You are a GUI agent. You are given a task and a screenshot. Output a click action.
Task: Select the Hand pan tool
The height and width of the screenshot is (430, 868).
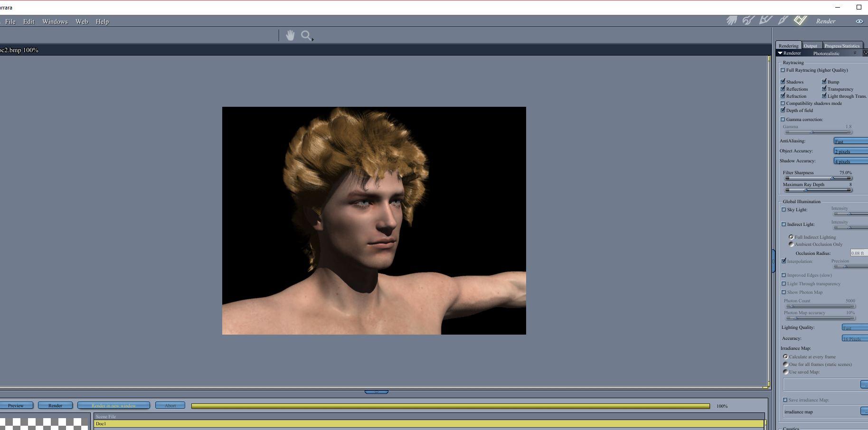[290, 35]
